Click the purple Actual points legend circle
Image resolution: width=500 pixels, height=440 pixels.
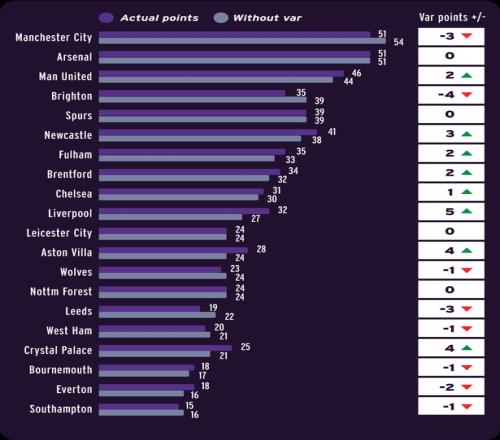[106, 18]
